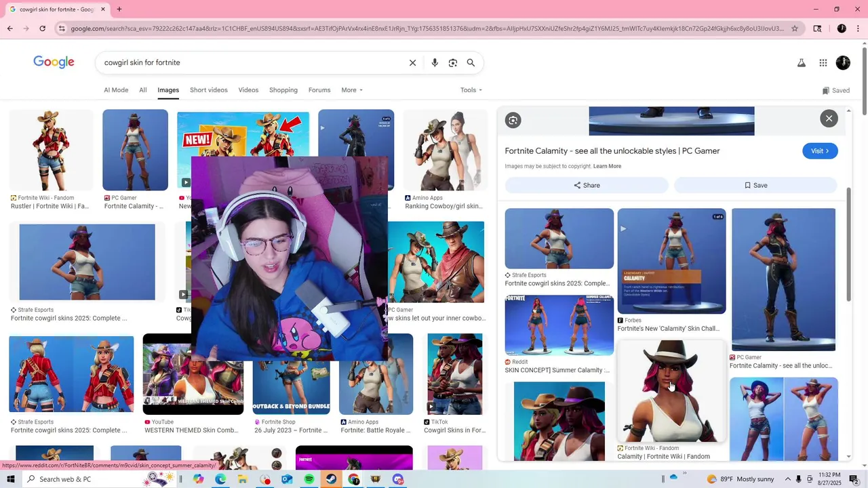The height and width of the screenshot is (488, 868).
Task: Switch to Short videos tab
Action: tap(209, 90)
